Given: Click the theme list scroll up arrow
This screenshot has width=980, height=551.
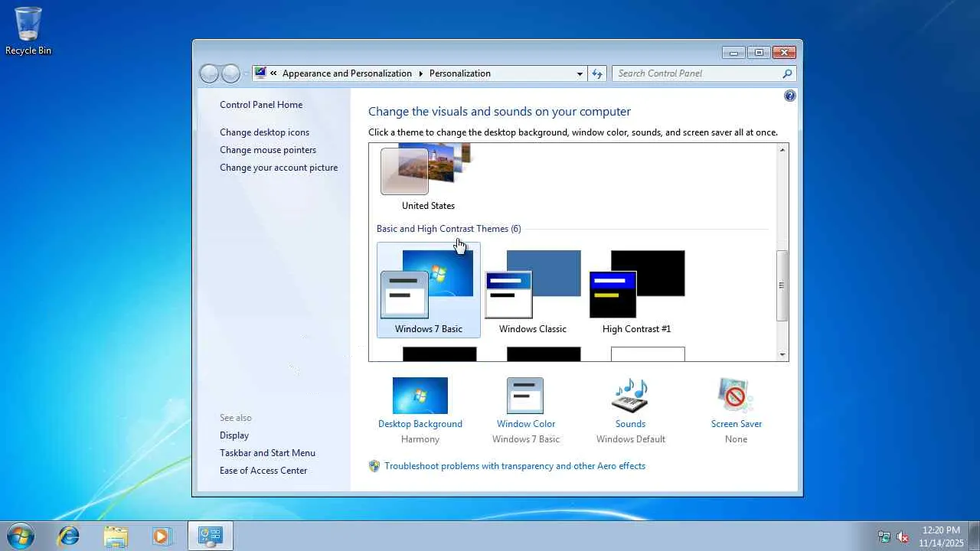Looking at the screenshot, I should tap(782, 150).
